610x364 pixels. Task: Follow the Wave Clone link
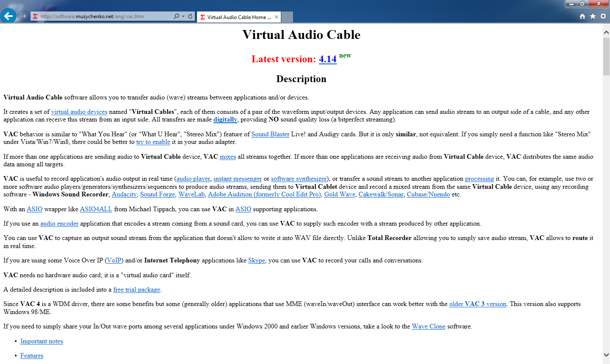[x=429, y=326]
